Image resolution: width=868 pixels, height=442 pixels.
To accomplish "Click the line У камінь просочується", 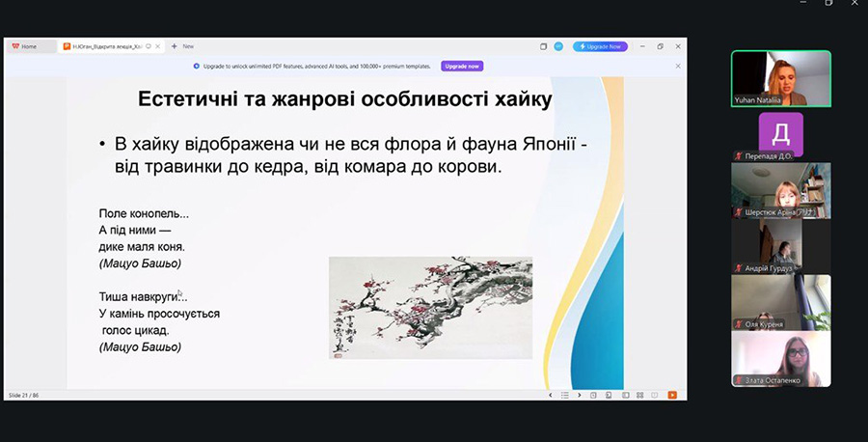I will (x=159, y=314).
